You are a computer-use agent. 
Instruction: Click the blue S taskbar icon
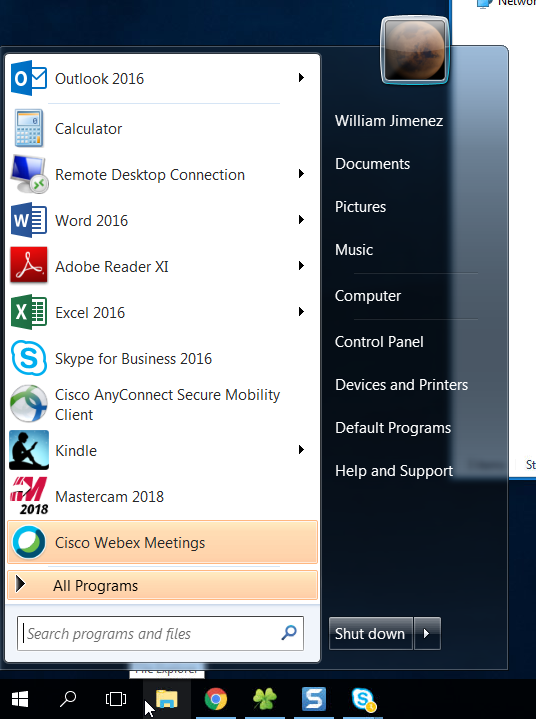[x=314, y=699]
